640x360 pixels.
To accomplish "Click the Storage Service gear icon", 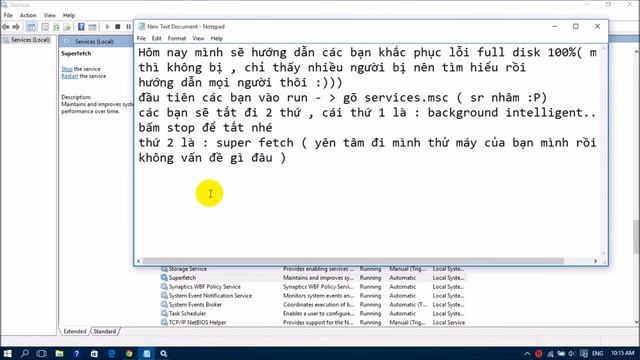I will 164,269.
